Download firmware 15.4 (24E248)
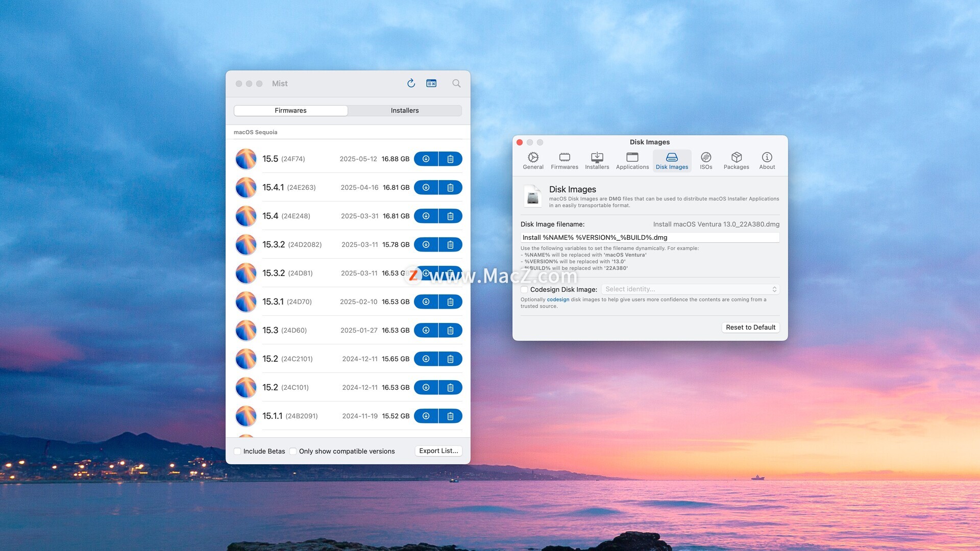Screen dimensions: 980x551 pos(426,216)
